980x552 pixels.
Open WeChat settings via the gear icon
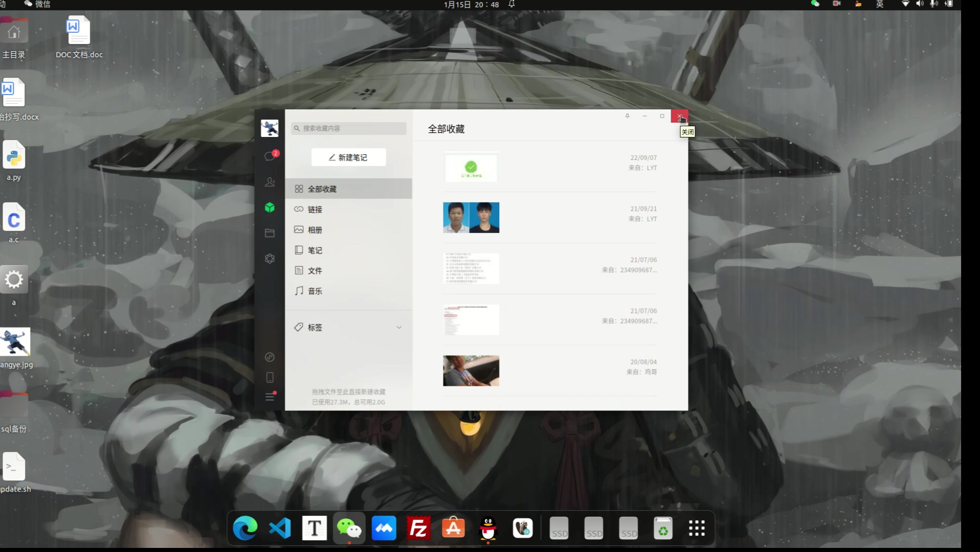pos(270,259)
